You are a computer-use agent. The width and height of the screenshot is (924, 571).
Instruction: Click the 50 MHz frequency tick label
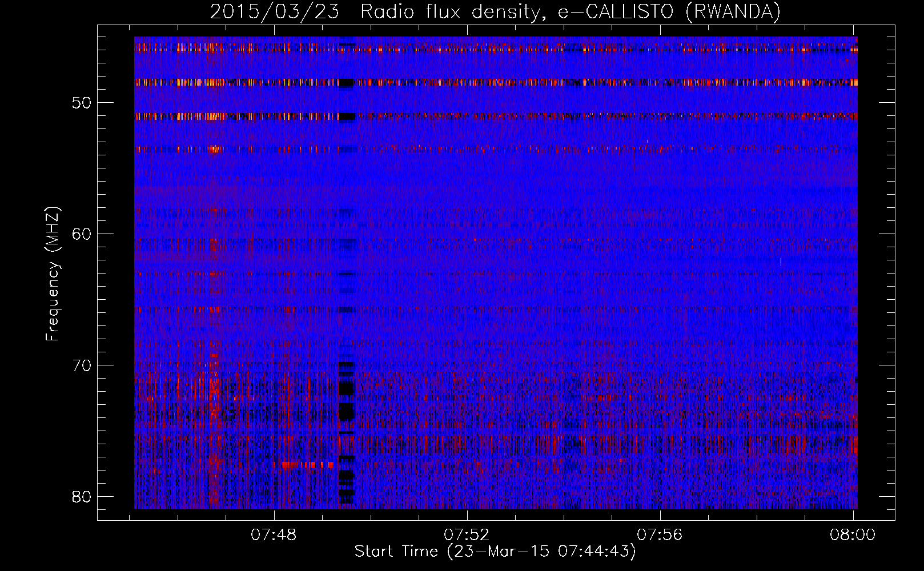click(82, 103)
